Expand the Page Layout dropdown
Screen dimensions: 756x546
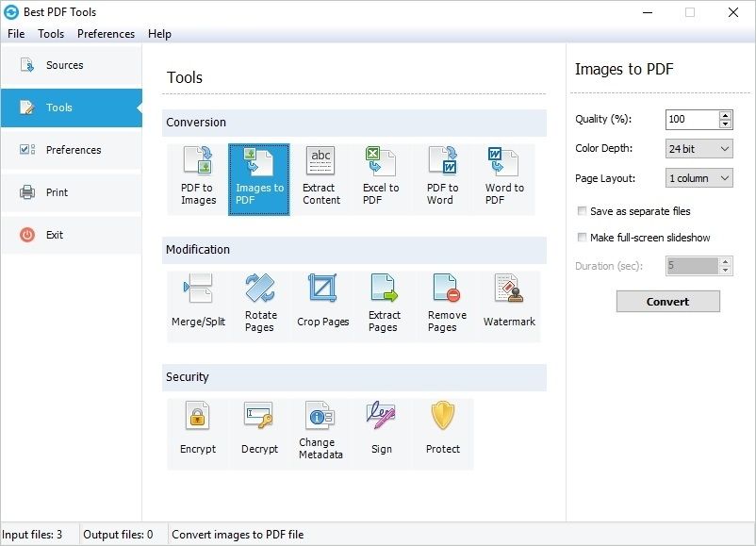tap(698, 178)
